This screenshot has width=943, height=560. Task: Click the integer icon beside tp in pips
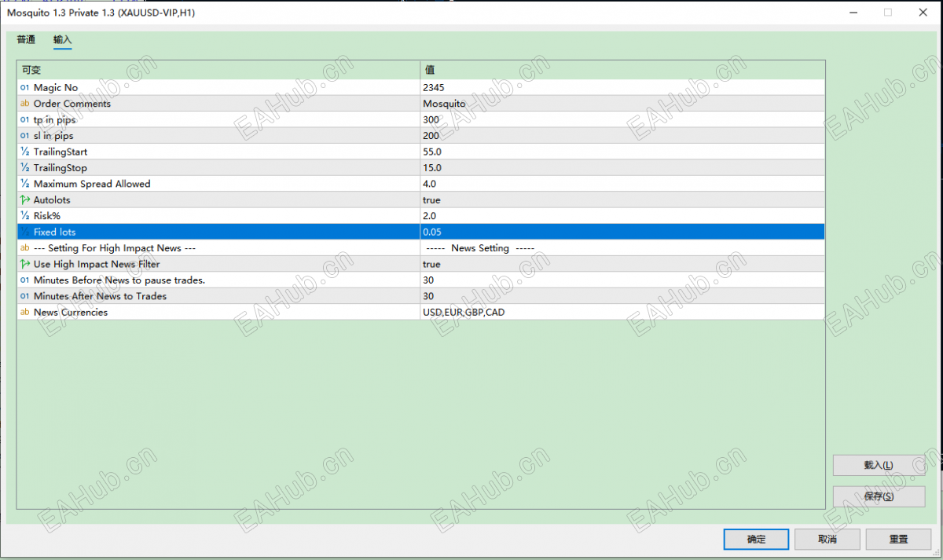click(24, 120)
